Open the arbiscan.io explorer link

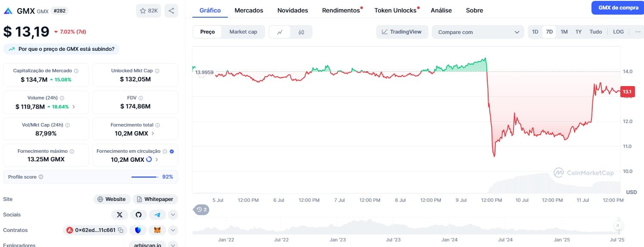(147, 245)
